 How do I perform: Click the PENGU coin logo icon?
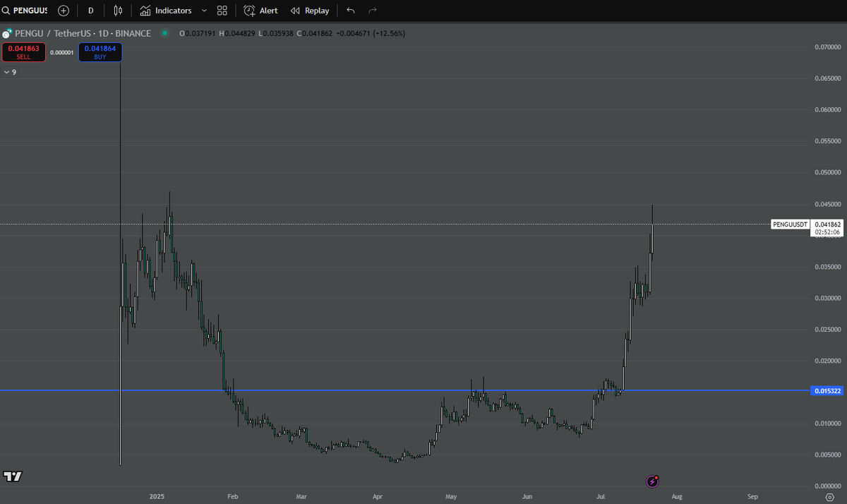(7, 33)
